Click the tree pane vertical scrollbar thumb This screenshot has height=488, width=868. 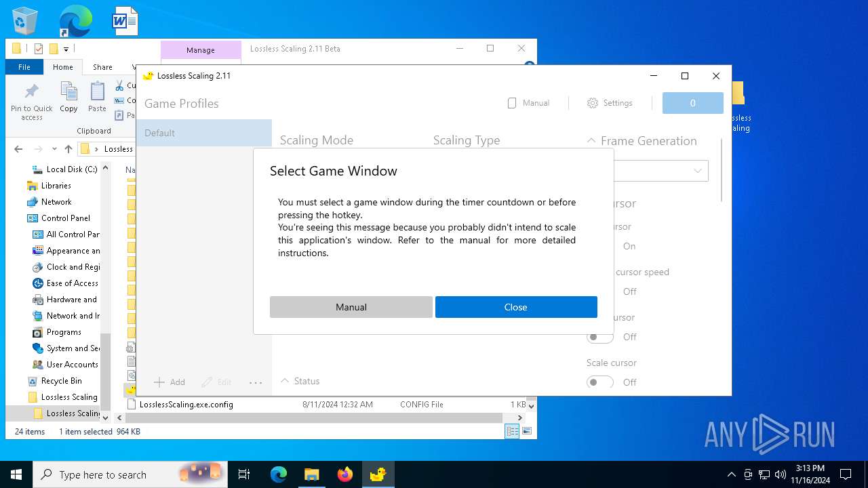105,373
